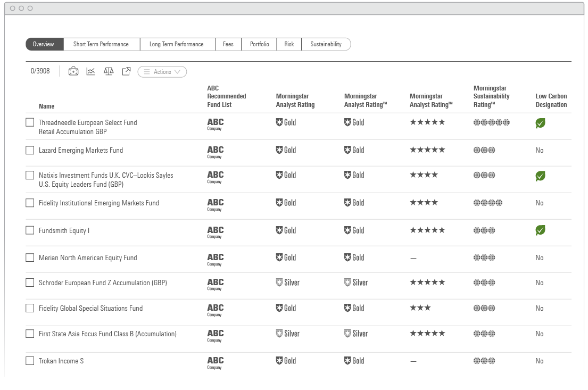This screenshot has width=588, height=390.
Task: Tick the Trokan Income S checkbox
Action: (x=30, y=361)
